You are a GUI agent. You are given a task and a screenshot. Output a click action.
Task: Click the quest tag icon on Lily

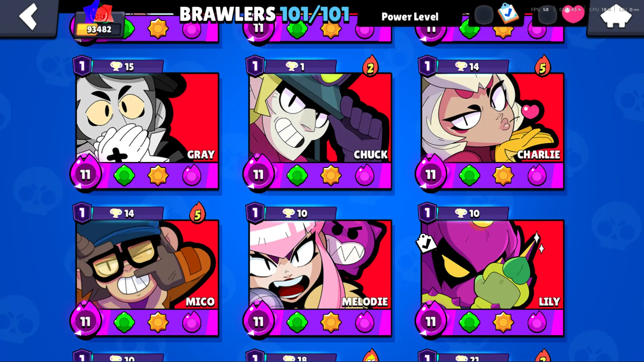[426, 243]
